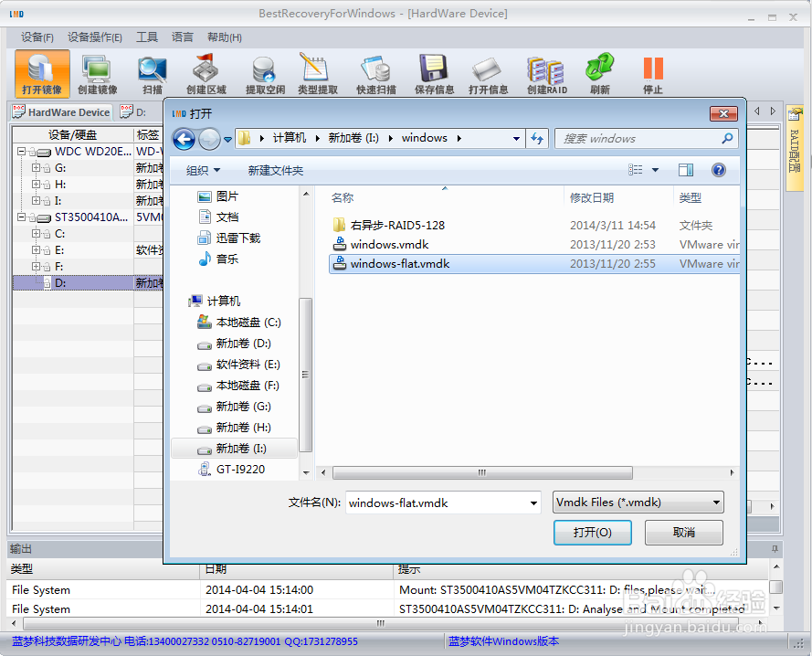Click the navigation pane vertical scrollbar
Screen dimensions: 812x656
pyautogui.click(x=306, y=374)
